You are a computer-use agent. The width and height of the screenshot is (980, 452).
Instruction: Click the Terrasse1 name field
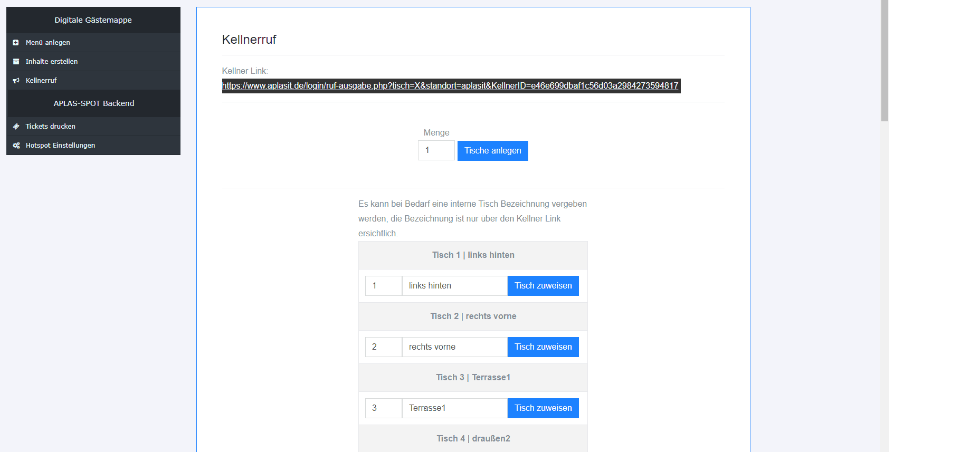[455, 408]
